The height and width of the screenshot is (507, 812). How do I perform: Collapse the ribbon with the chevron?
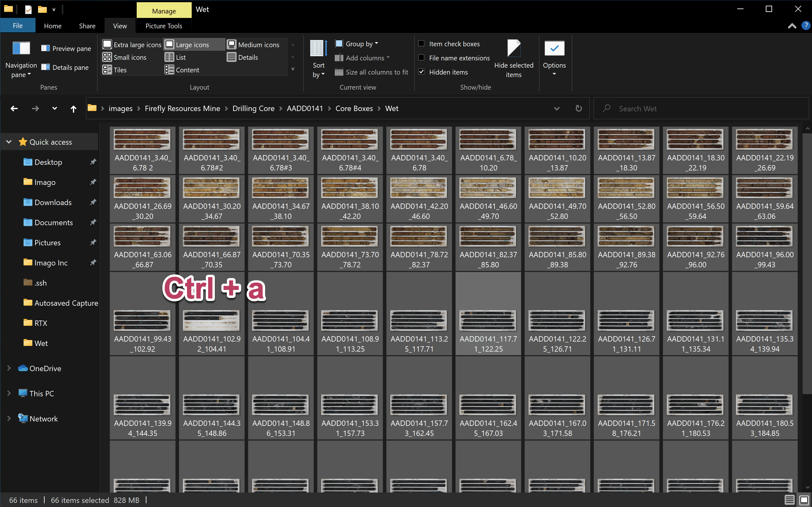pyautogui.click(x=792, y=26)
